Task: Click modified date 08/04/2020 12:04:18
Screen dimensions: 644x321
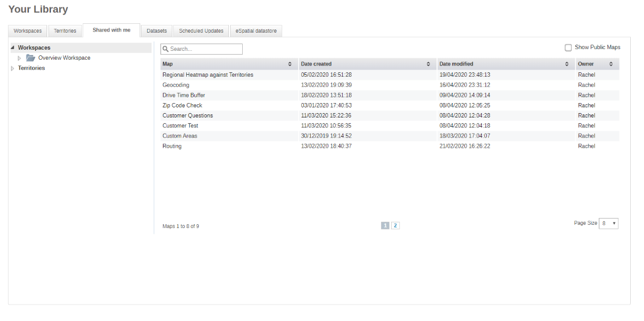Action: click(x=465, y=126)
